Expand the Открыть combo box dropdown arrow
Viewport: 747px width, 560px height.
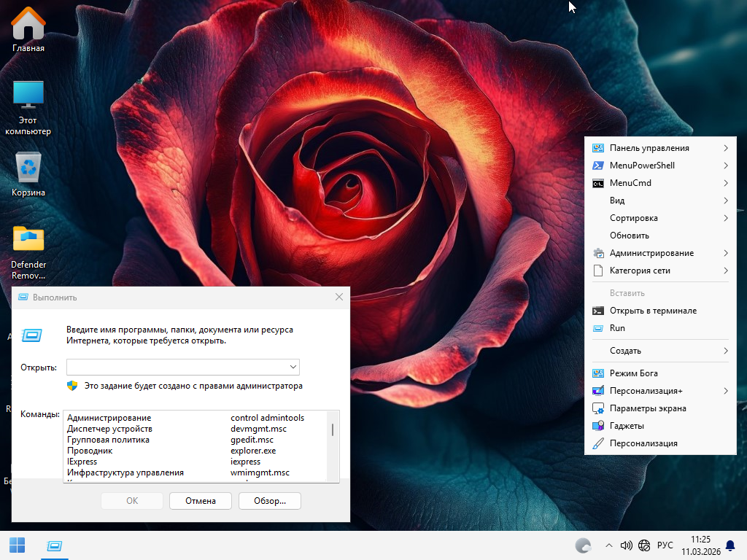point(293,367)
